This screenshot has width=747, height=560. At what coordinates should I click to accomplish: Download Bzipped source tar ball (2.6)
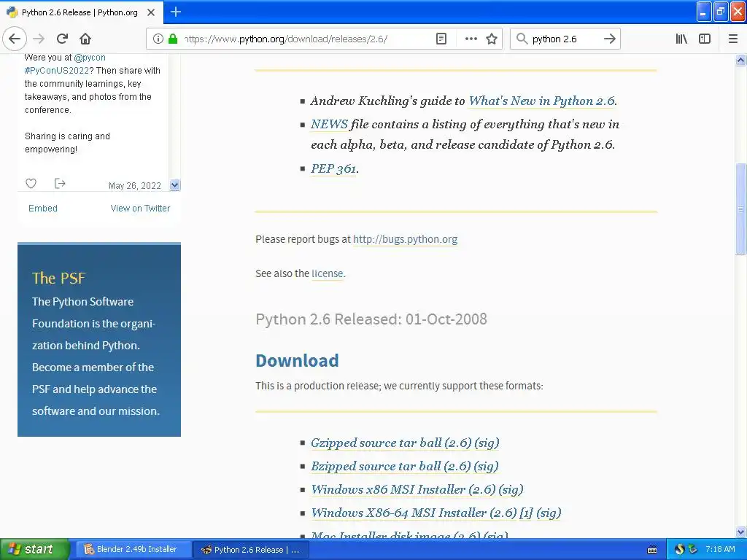(391, 466)
